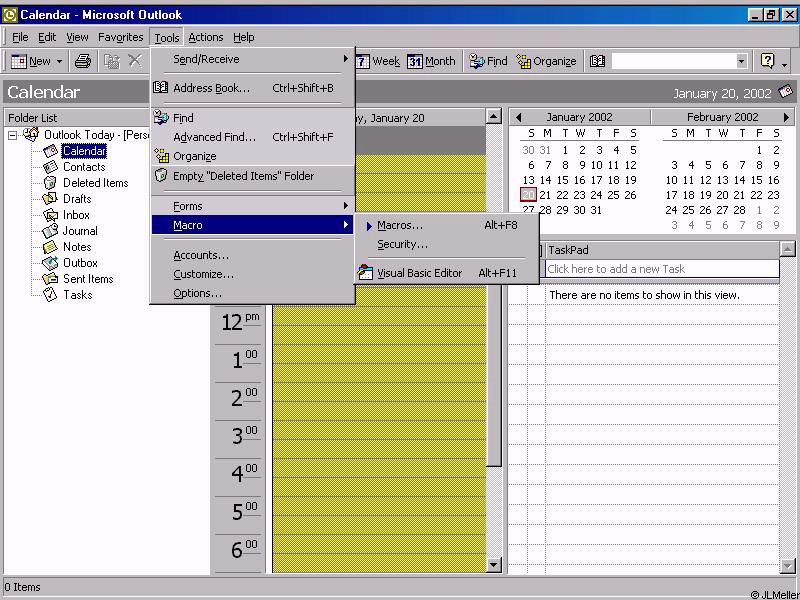
Task: Select Options... in the Tools menu
Action: click(197, 293)
